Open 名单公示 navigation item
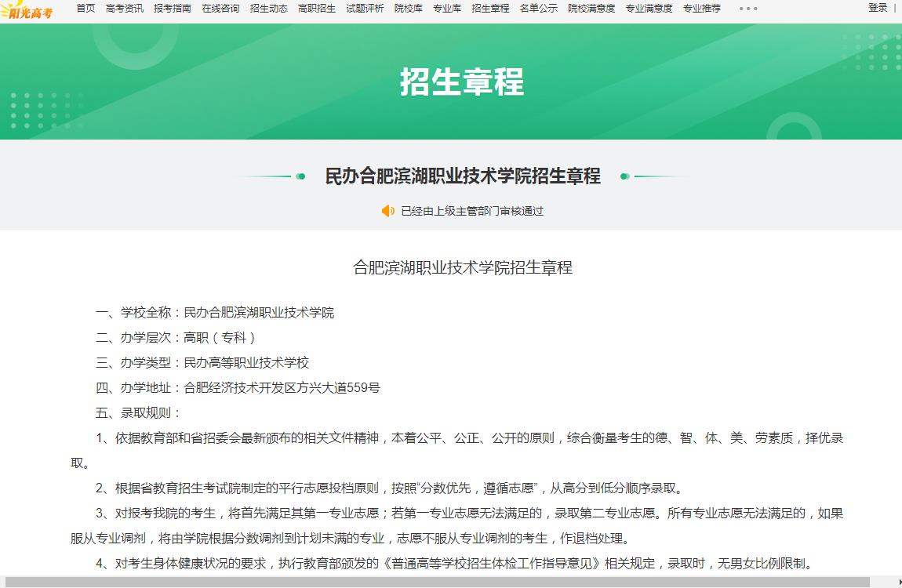Viewport: 902px width, 588px height. [x=538, y=8]
